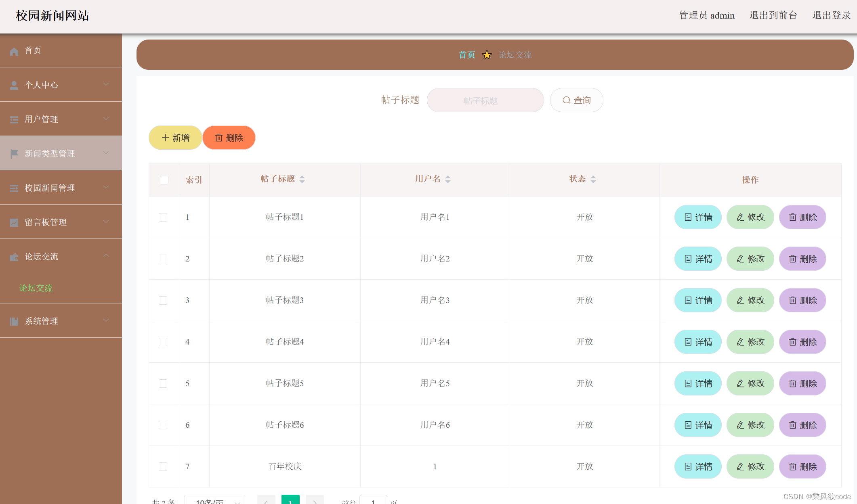Select checkbox for 百年校庆 row
The image size is (857, 504).
[x=163, y=466]
